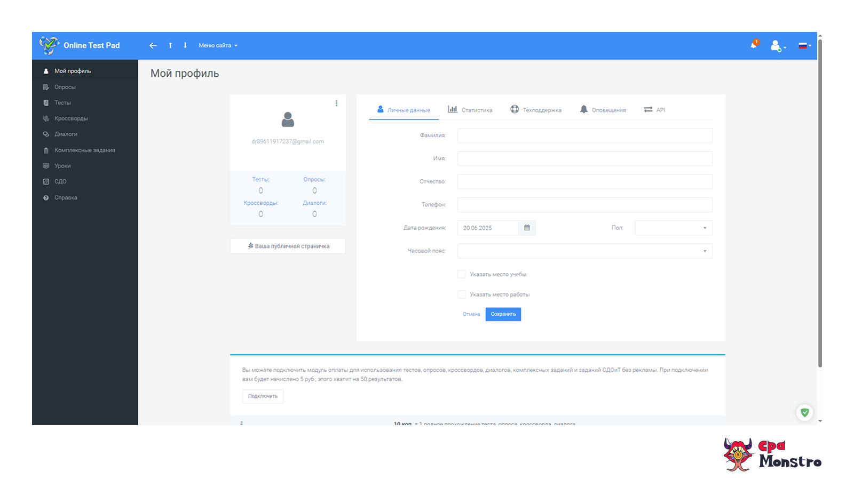Check Указать место работы
This screenshot has width=854, height=504.
[x=462, y=294]
